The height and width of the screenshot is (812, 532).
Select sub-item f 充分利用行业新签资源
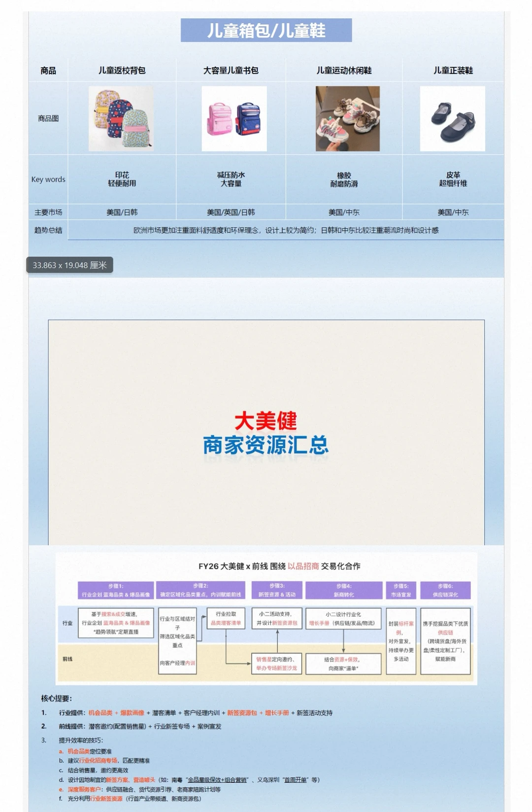(130, 799)
